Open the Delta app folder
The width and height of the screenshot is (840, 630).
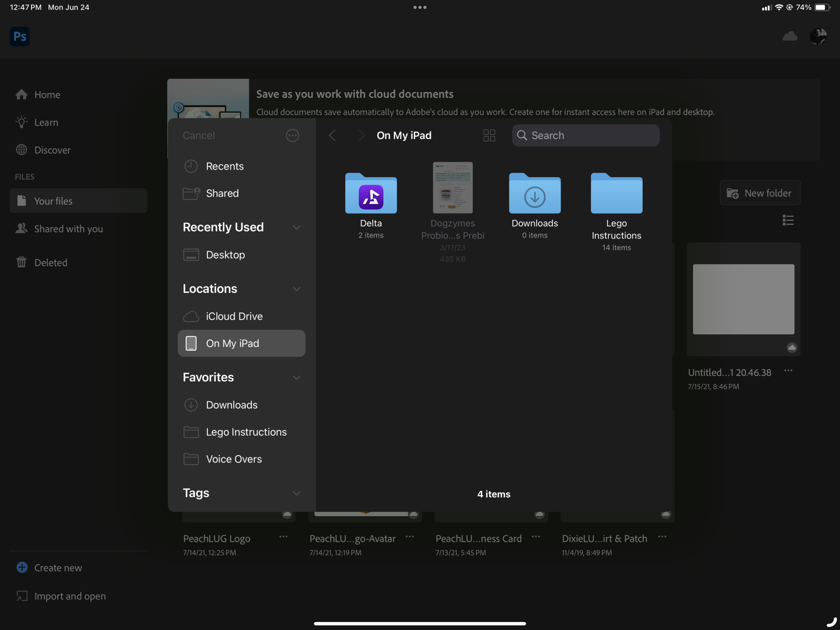[370, 194]
